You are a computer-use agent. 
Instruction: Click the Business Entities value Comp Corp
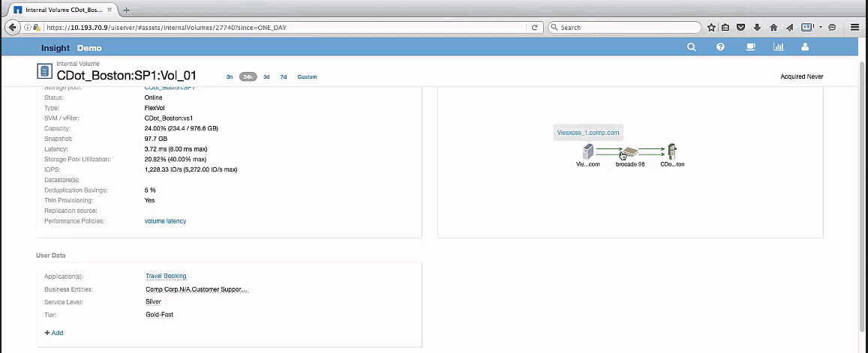click(x=197, y=289)
